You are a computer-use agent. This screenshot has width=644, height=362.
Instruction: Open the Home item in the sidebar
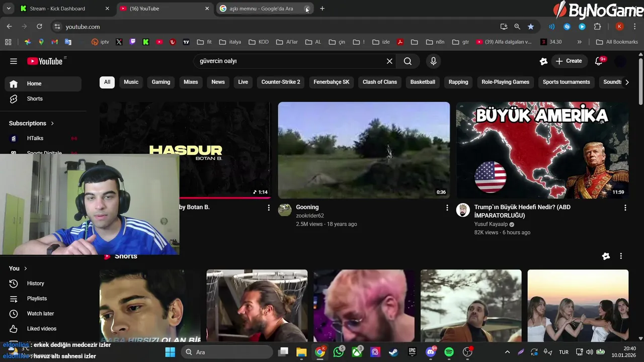(43, 84)
